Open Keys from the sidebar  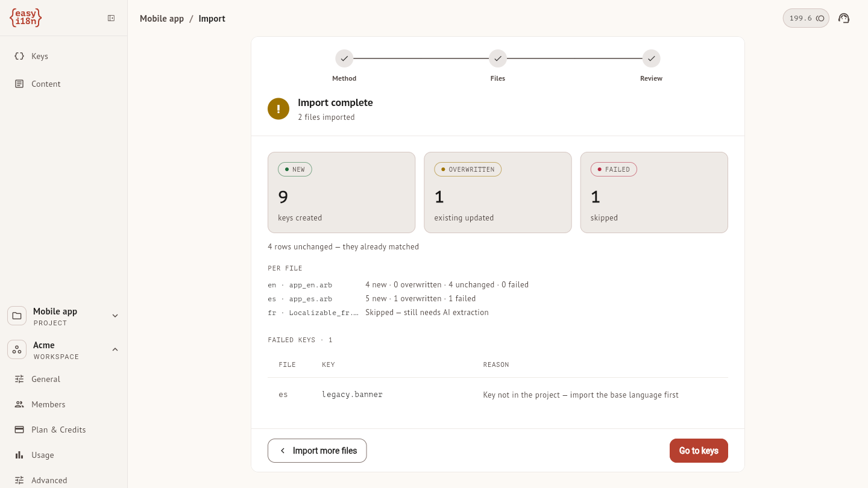point(64,56)
